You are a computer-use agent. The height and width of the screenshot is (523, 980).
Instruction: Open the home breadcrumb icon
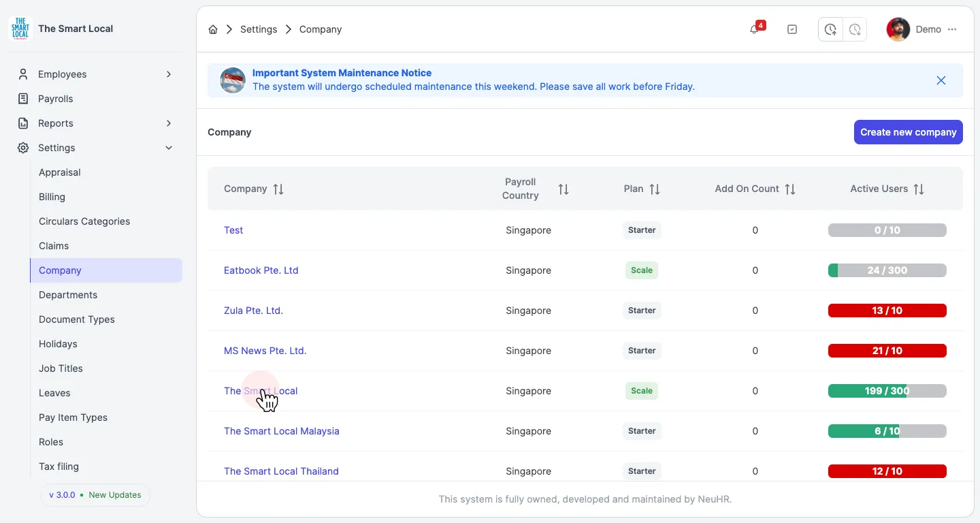(x=213, y=29)
